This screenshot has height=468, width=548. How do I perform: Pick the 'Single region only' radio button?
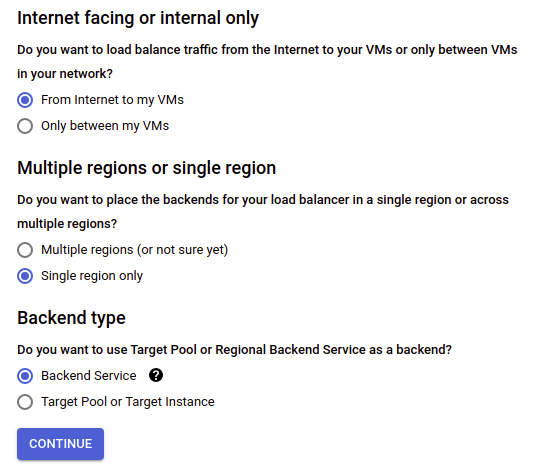pyautogui.click(x=25, y=276)
